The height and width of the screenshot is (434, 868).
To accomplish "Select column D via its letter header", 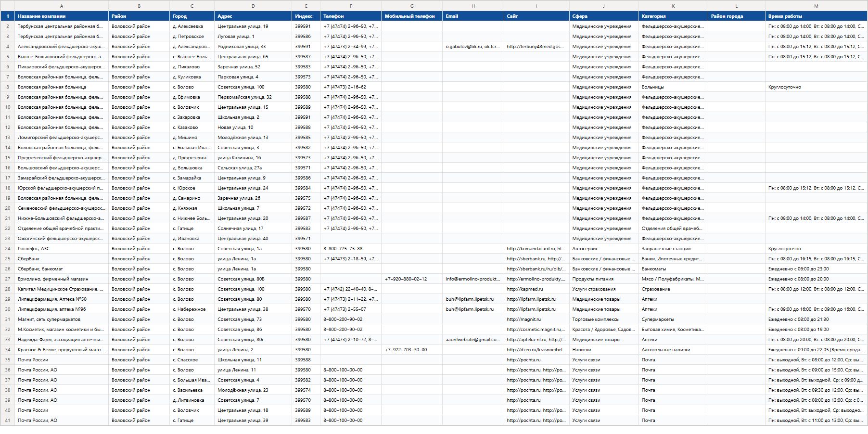I will 253,6.
